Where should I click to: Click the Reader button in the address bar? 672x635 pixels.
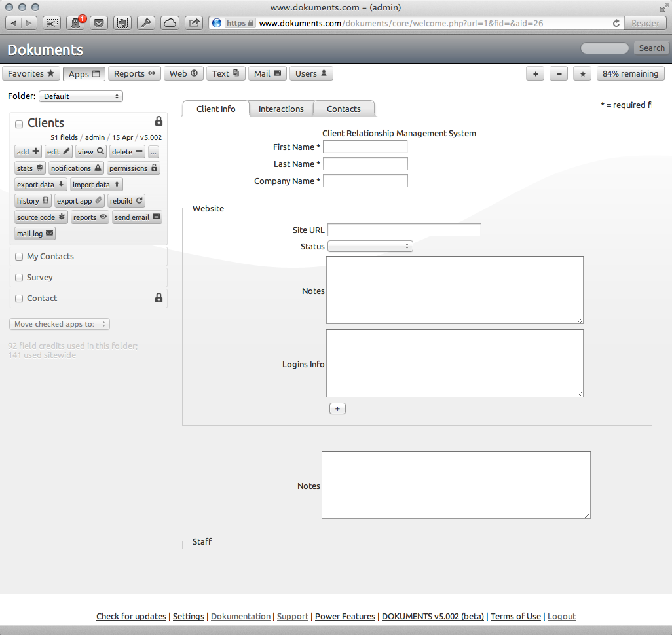click(x=645, y=23)
